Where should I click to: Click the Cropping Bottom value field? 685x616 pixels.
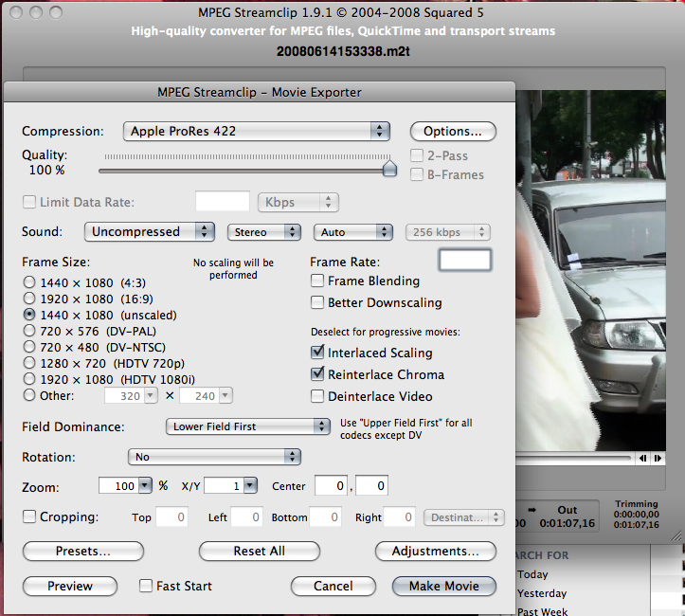(x=326, y=517)
